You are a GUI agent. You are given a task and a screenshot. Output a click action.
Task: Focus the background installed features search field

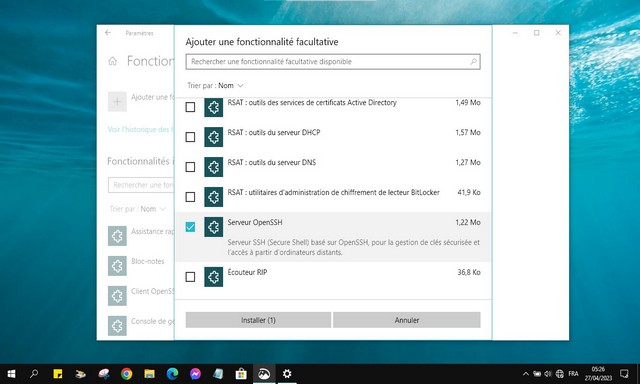[x=141, y=185]
